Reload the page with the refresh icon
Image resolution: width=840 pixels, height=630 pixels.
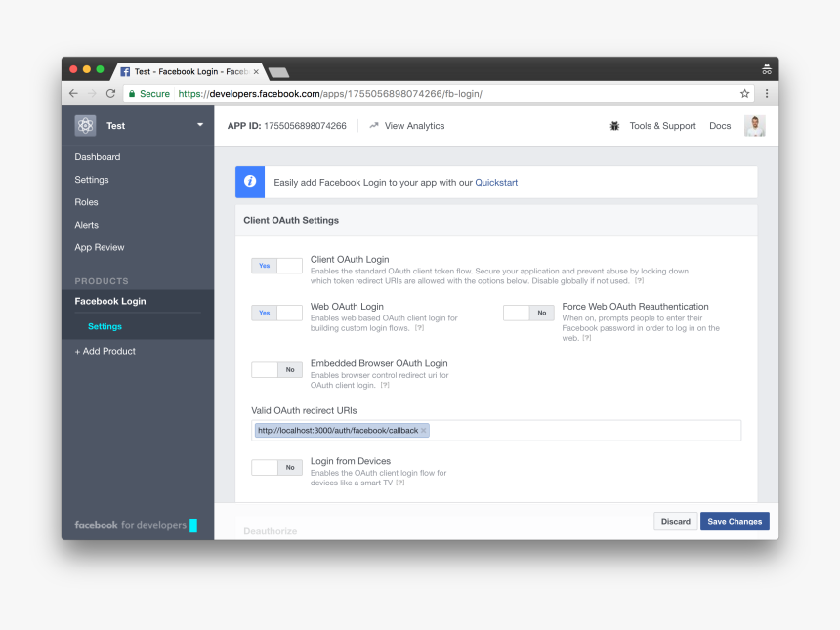(111, 93)
